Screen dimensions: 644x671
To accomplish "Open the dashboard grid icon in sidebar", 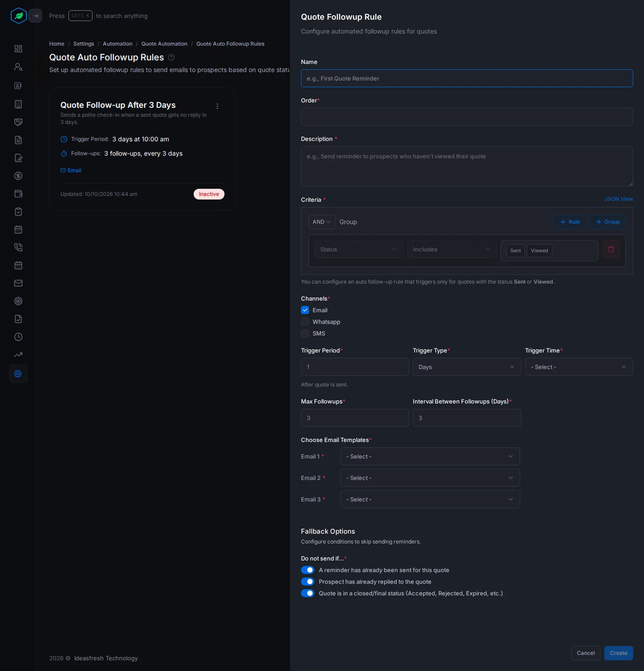I will (18, 49).
